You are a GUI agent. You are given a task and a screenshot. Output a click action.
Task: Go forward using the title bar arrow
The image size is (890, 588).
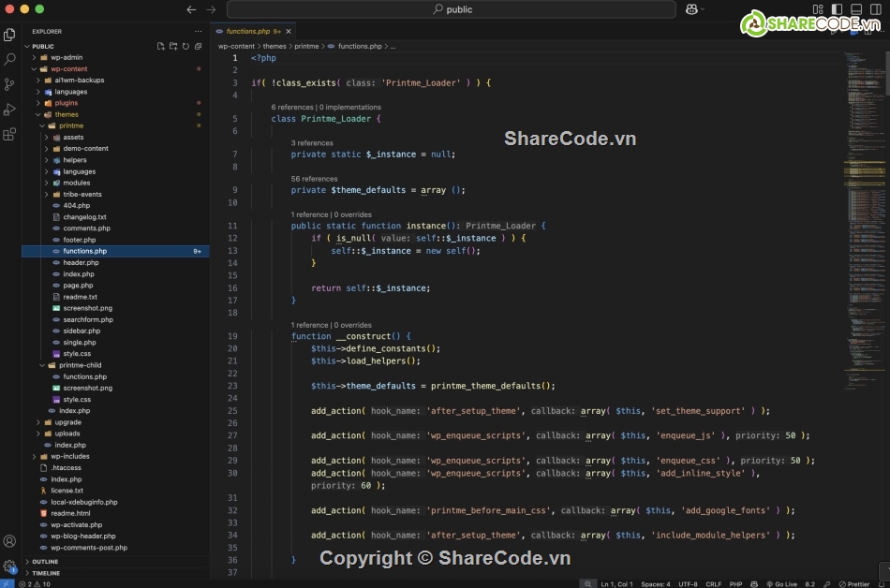point(211,9)
